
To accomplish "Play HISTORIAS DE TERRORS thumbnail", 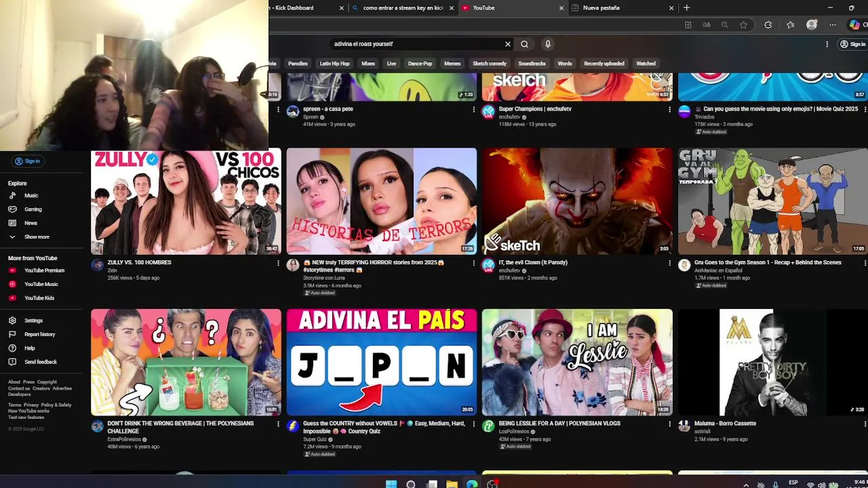I will [382, 201].
